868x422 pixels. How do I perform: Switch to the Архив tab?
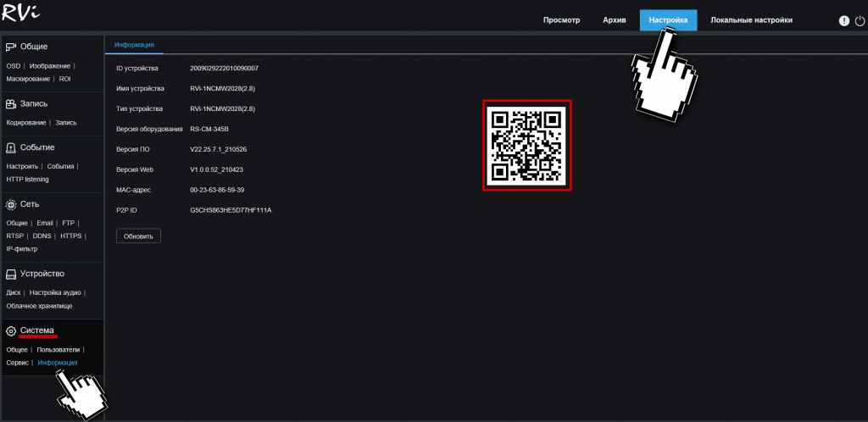point(615,20)
